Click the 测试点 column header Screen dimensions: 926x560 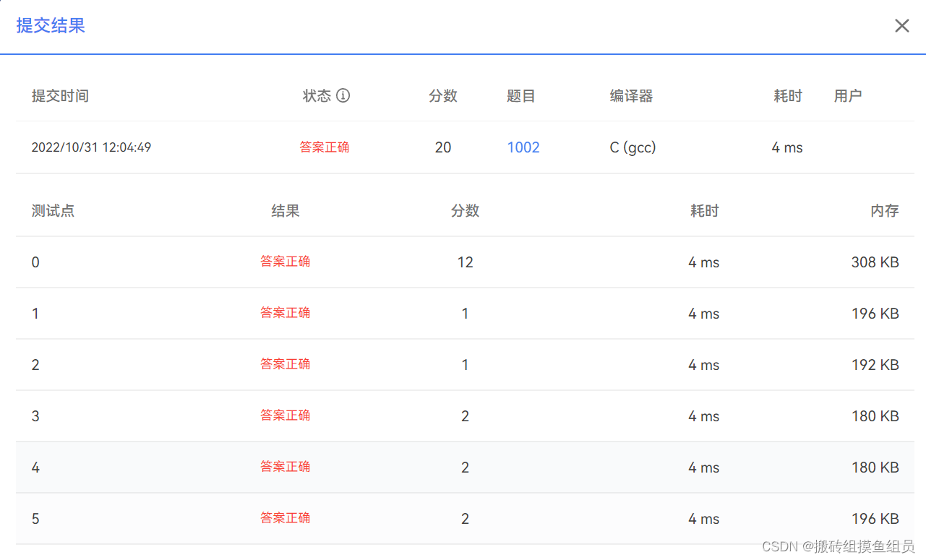[53, 210]
